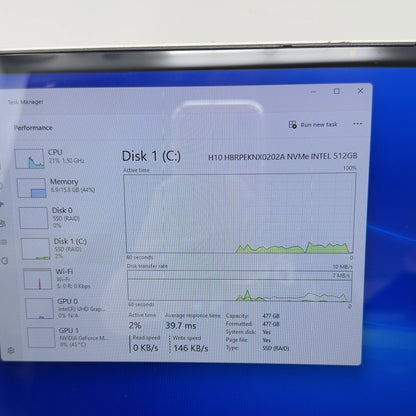Select the Wi-Fi performance entry
Screen dimensions: 416x416
coord(57,278)
